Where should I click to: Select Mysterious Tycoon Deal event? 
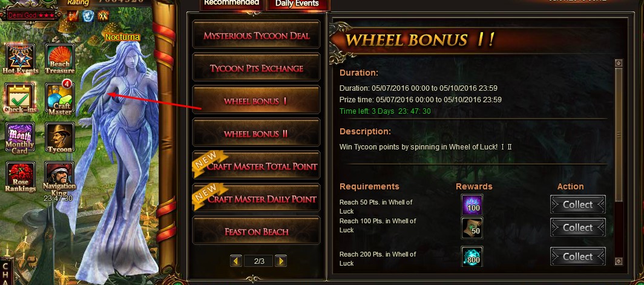[x=256, y=36]
